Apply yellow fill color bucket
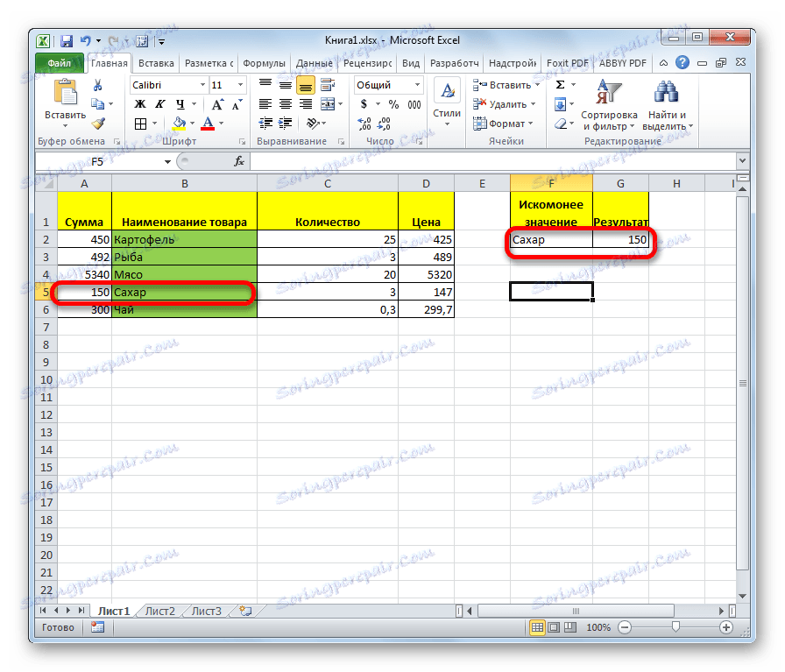 click(x=179, y=124)
